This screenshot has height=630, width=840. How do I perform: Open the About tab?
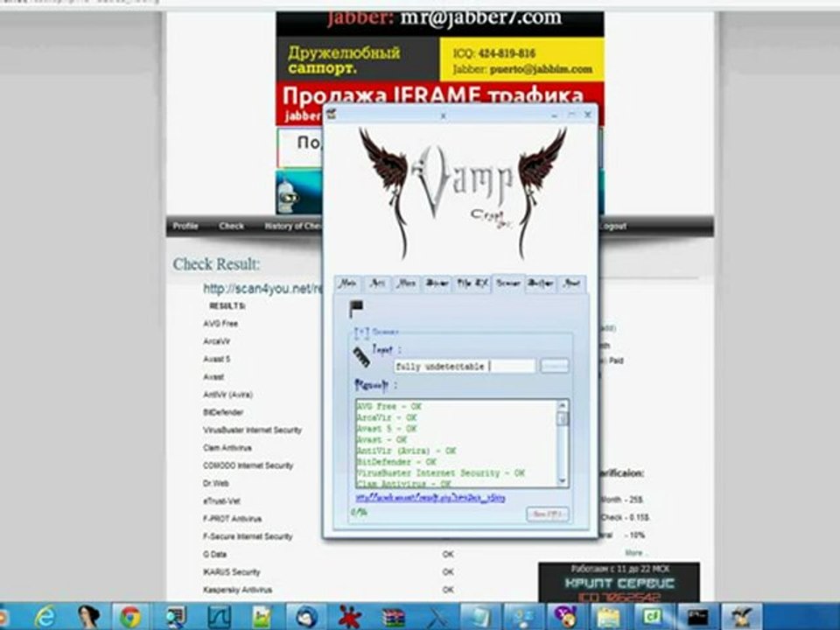(x=571, y=283)
